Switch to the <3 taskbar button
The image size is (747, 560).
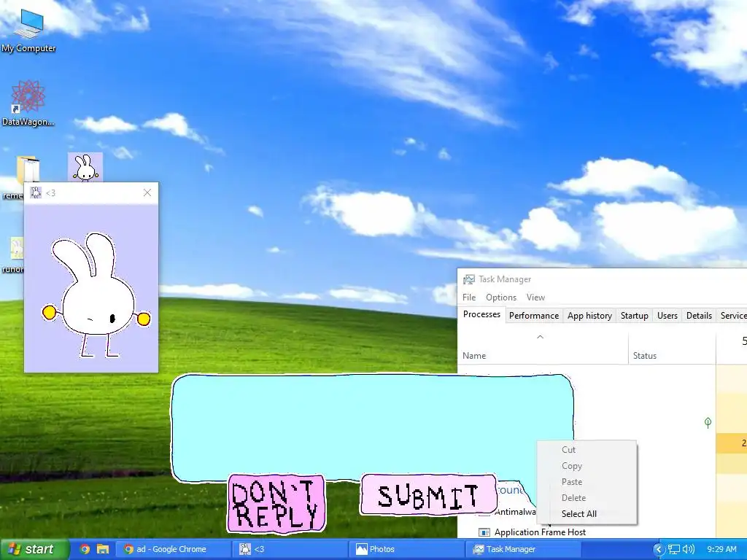(x=289, y=549)
